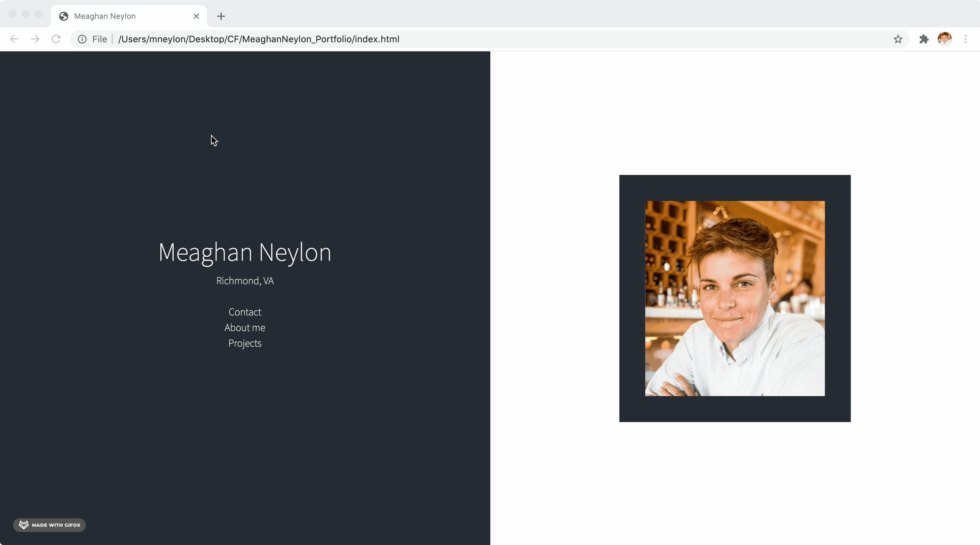Open the Extensions puzzle icon
Viewport: 980px width, 545px height.
click(924, 39)
